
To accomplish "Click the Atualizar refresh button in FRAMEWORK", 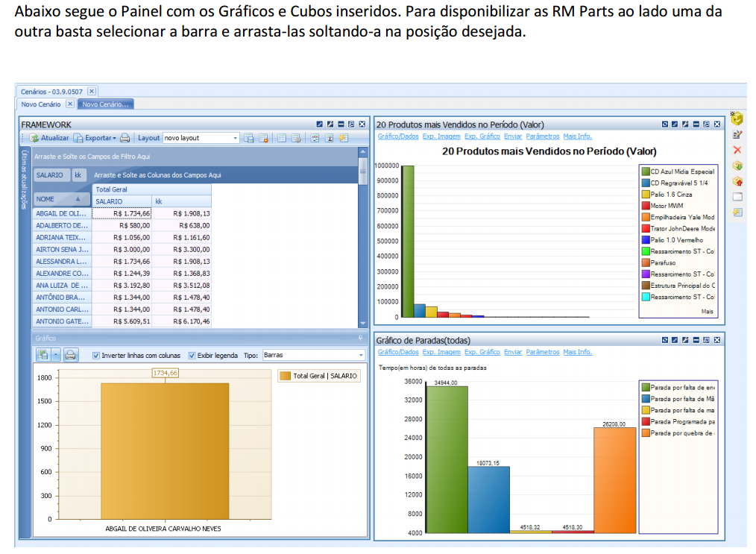I will coord(48,139).
